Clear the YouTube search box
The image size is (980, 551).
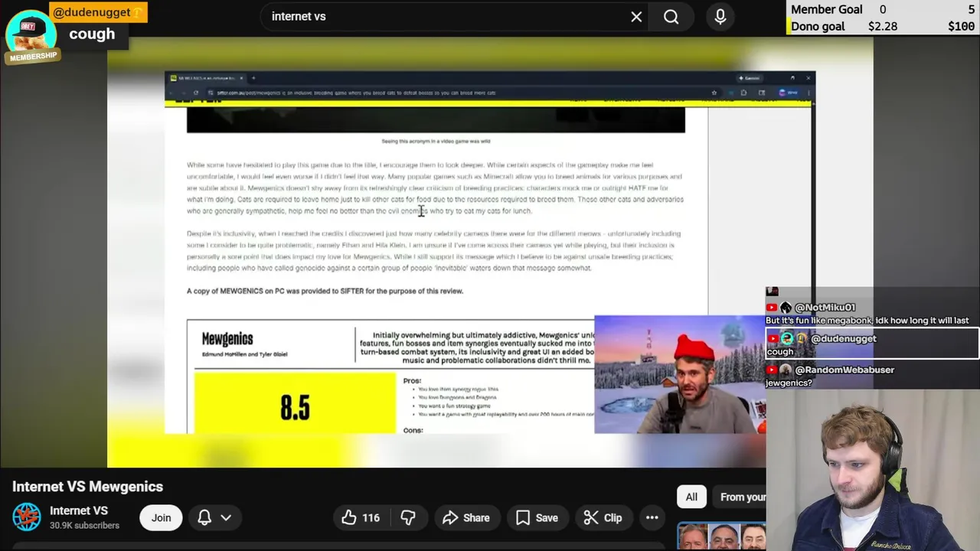click(636, 17)
